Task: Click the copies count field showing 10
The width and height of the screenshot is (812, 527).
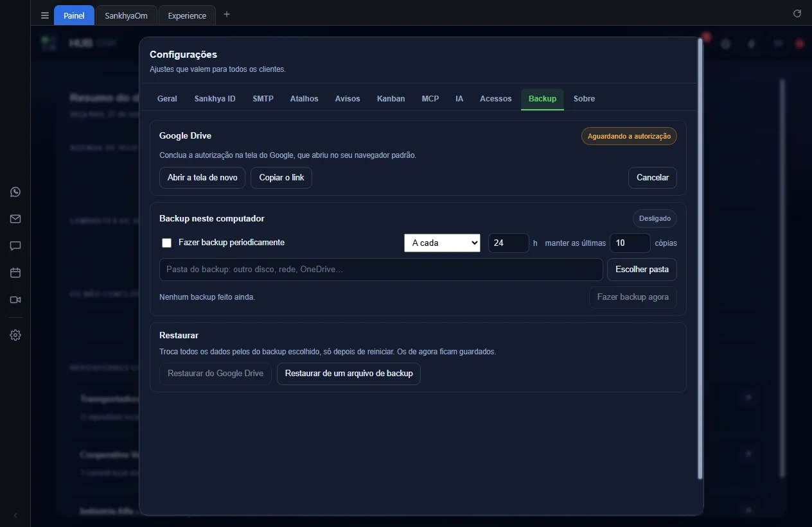Action: pos(630,243)
